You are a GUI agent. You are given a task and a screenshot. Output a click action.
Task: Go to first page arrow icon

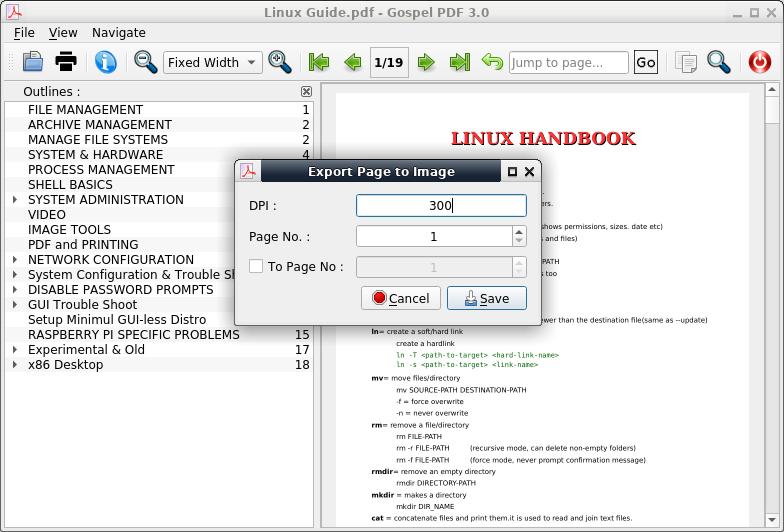pyautogui.click(x=319, y=62)
